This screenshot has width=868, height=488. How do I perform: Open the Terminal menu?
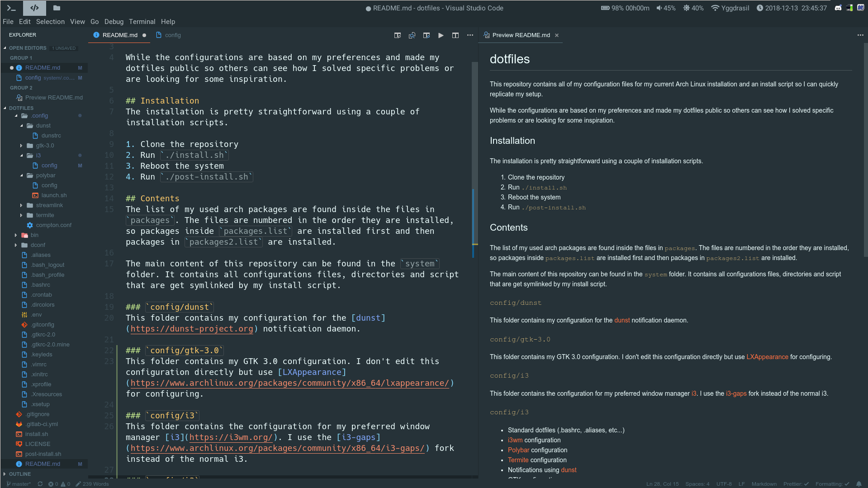coord(142,22)
